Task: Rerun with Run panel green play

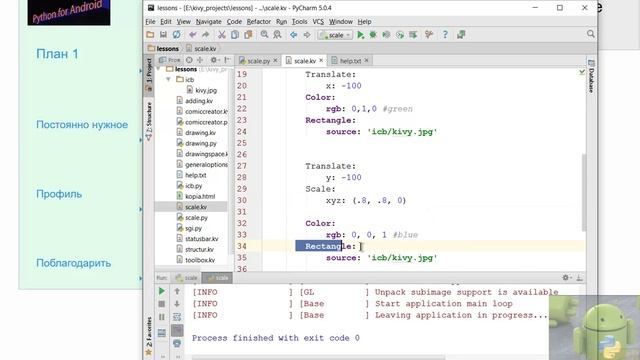Action: 162,291
